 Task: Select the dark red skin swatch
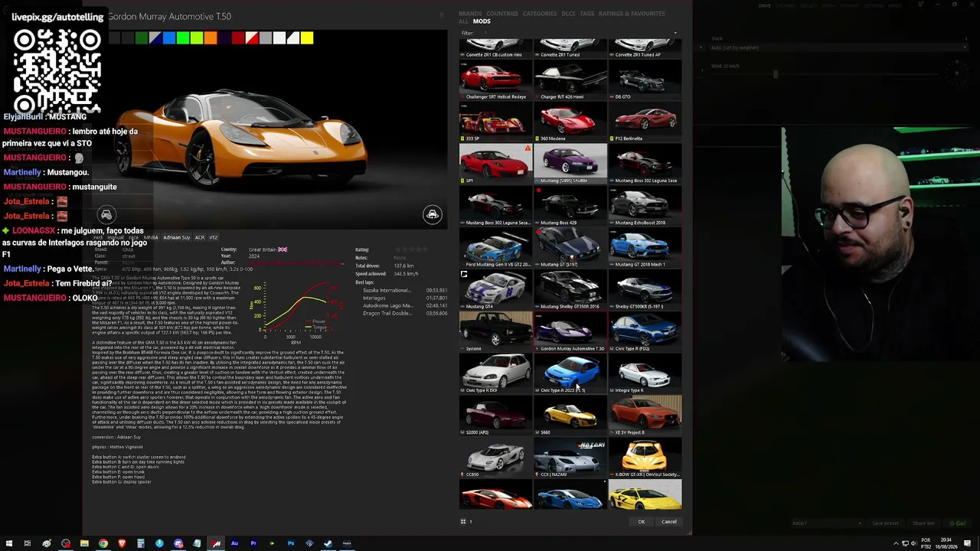click(x=238, y=37)
